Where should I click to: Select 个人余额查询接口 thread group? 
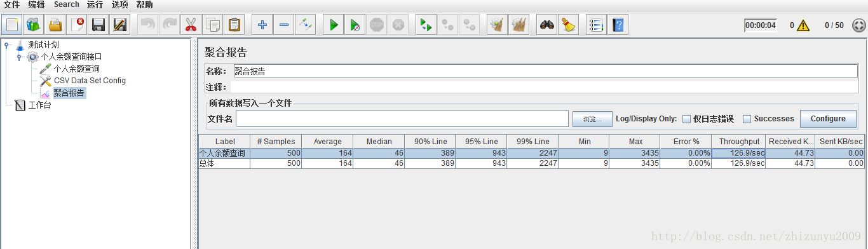[71, 57]
